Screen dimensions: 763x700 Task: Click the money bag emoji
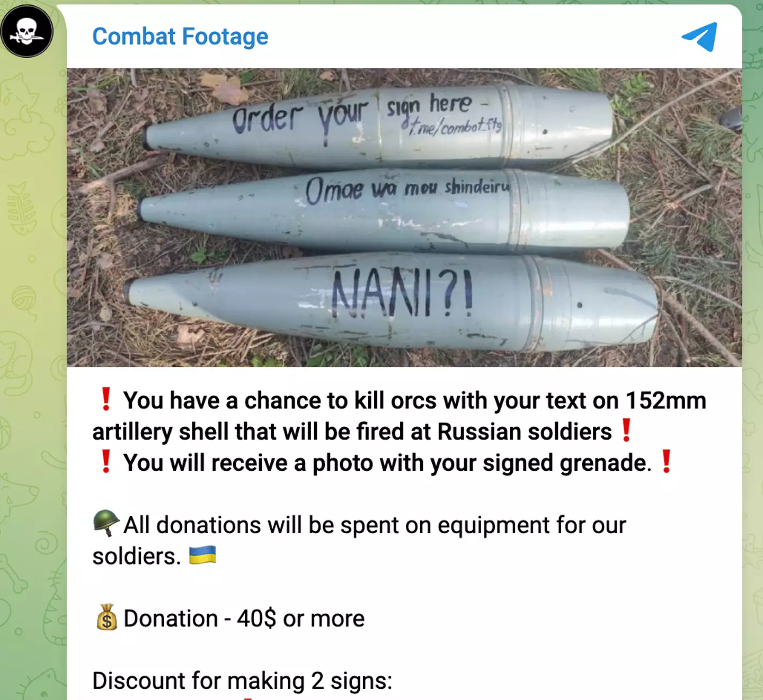pos(107,617)
